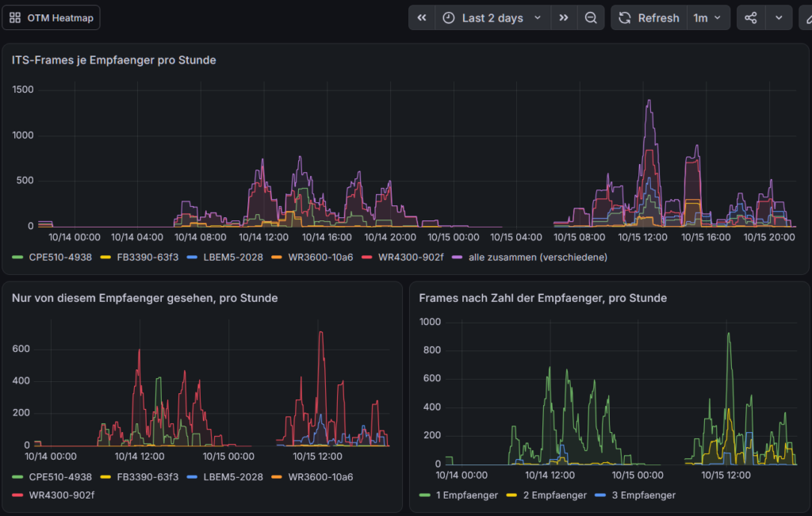Toggle the 1 Empfaenger legend series

(466, 495)
